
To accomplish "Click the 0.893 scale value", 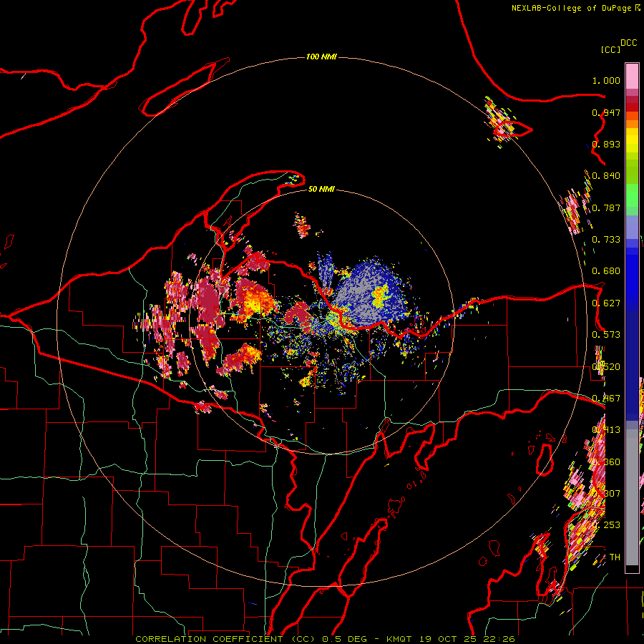I will pyautogui.click(x=606, y=144).
